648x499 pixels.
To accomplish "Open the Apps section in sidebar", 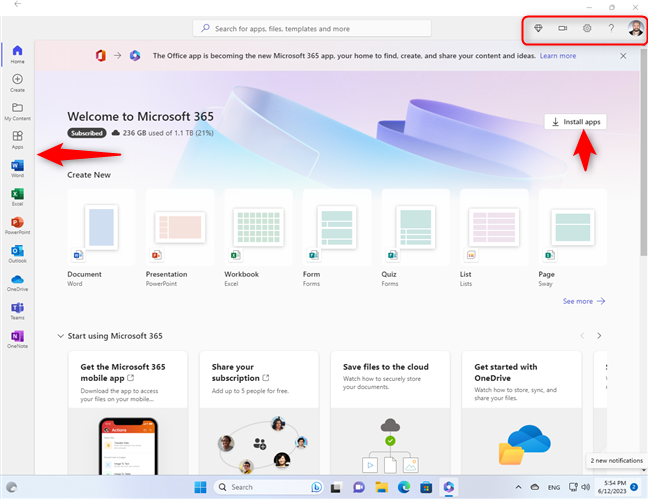I will click(17, 140).
